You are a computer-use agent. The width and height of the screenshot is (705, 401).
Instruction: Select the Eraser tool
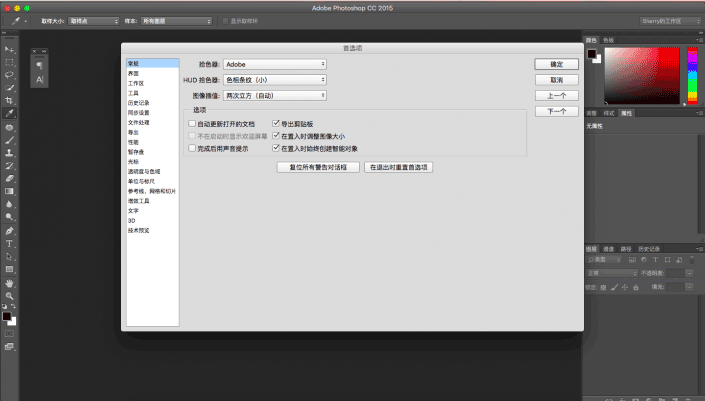9,178
